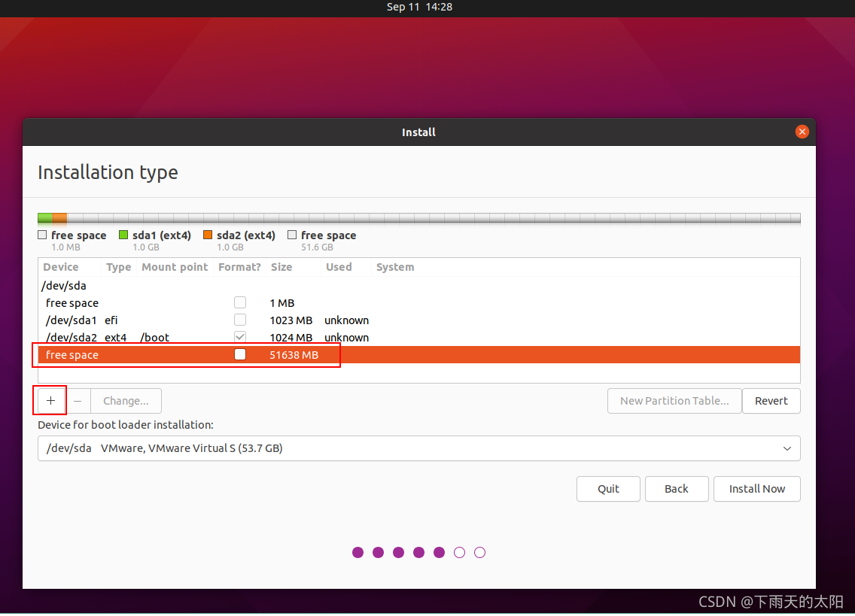Screen dimensions: 855x616
Task: Click the white 1.0 MB free space legend swatch
Action: coord(42,235)
